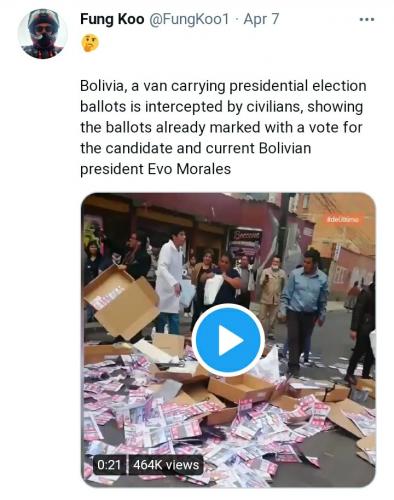Viewport: 394px width, 500px height.
Task: Click the "presidential election" text
Action: pyautogui.click(x=298, y=86)
